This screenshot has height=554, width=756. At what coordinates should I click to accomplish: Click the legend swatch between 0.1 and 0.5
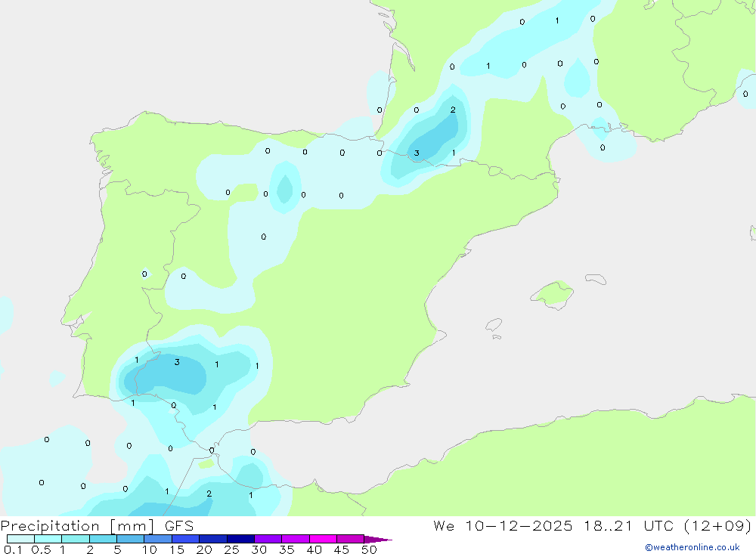pyautogui.click(x=20, y=539)
